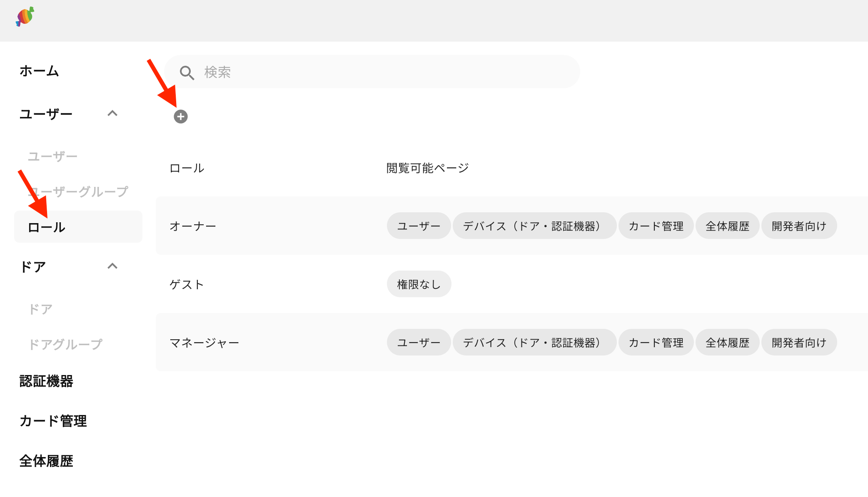Click the ユーザー chip for the オーナー role
The width and height of the screenshot is (868, 497).
click(419, 226)
